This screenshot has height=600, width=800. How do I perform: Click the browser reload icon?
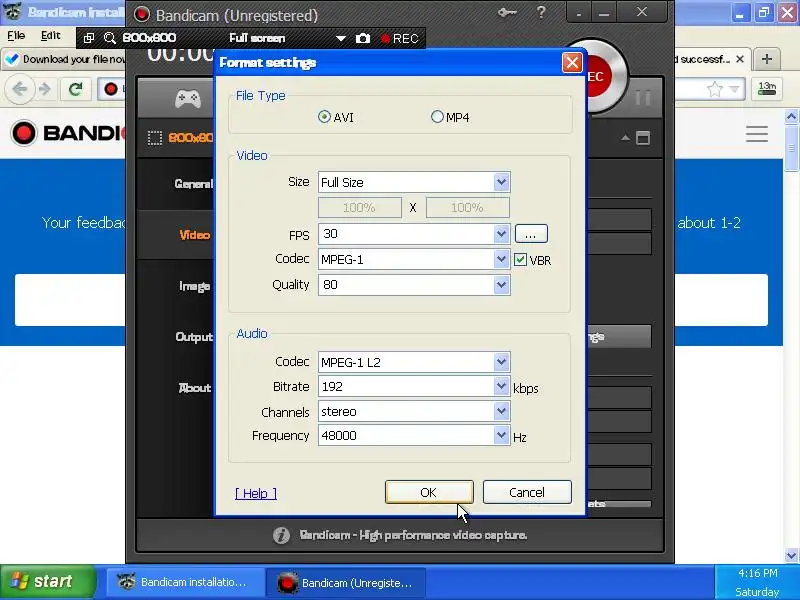pyautogui.click(x=76, y=89)
